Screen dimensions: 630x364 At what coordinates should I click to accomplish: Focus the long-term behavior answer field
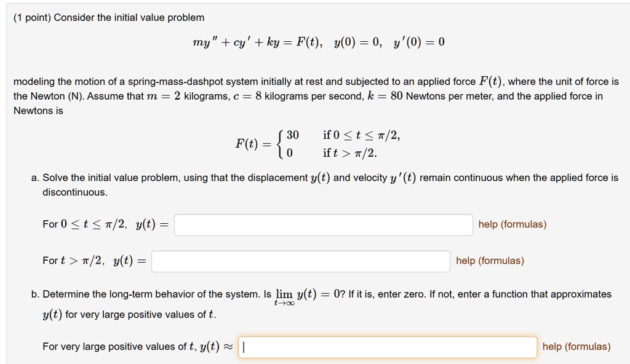point(388,347)
